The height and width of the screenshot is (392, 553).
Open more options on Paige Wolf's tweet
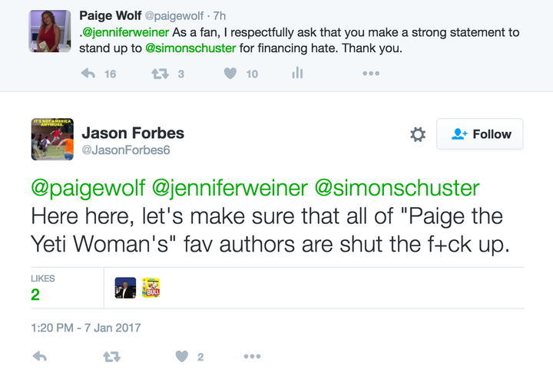(x=371, y=73)
